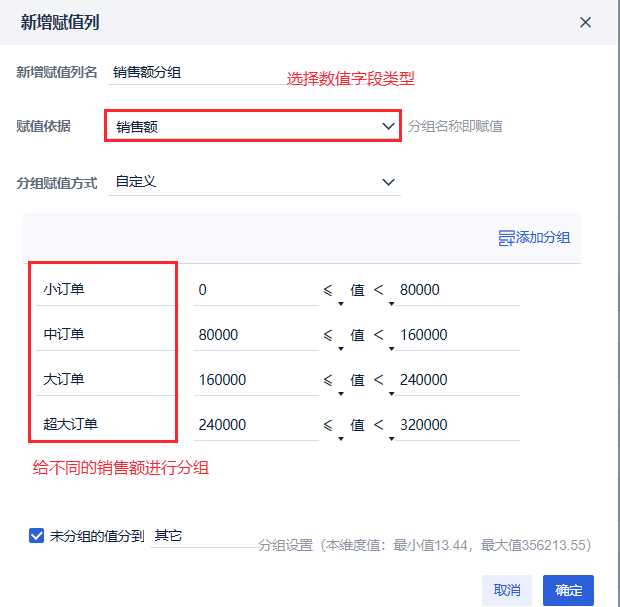Click the 确定 button
This screenshot has height=607, width=620.
[x=568, y=590]
